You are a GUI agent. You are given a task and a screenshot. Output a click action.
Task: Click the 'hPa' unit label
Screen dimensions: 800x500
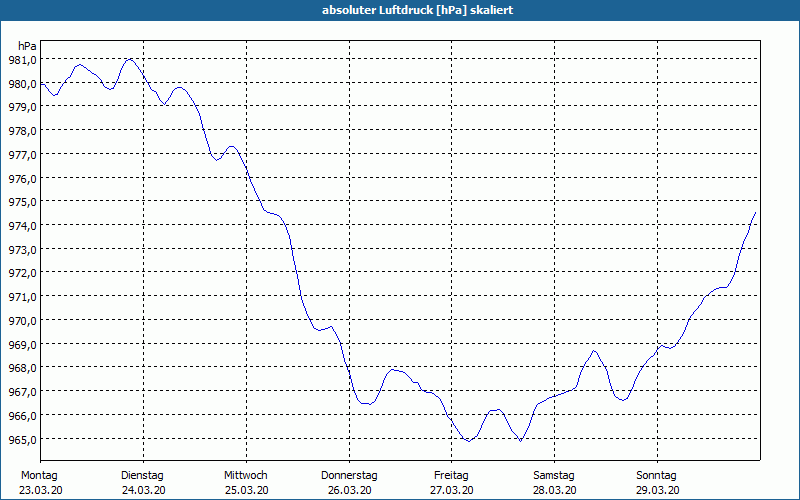27,46
